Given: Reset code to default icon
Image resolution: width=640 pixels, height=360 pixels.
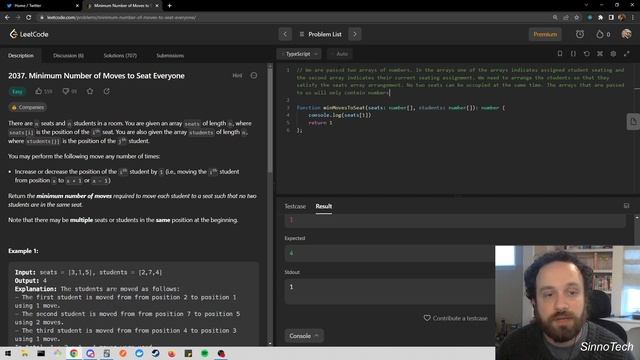Looking at the screenshot, I should (x=587, y=54).
